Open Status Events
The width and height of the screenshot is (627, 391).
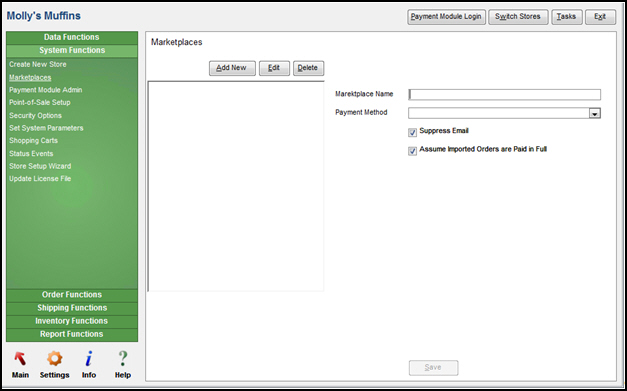click(31, 154)
